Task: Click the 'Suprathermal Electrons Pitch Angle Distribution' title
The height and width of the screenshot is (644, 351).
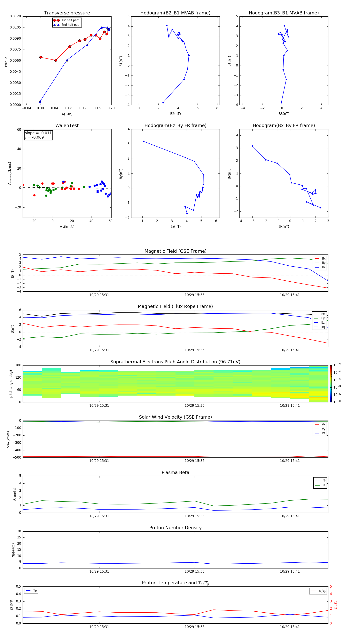Action: (175, 362)
